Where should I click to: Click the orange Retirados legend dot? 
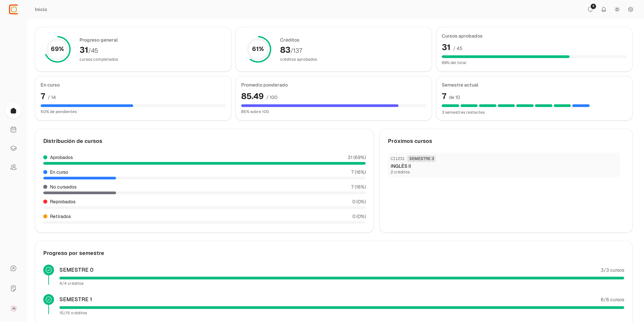45,216
